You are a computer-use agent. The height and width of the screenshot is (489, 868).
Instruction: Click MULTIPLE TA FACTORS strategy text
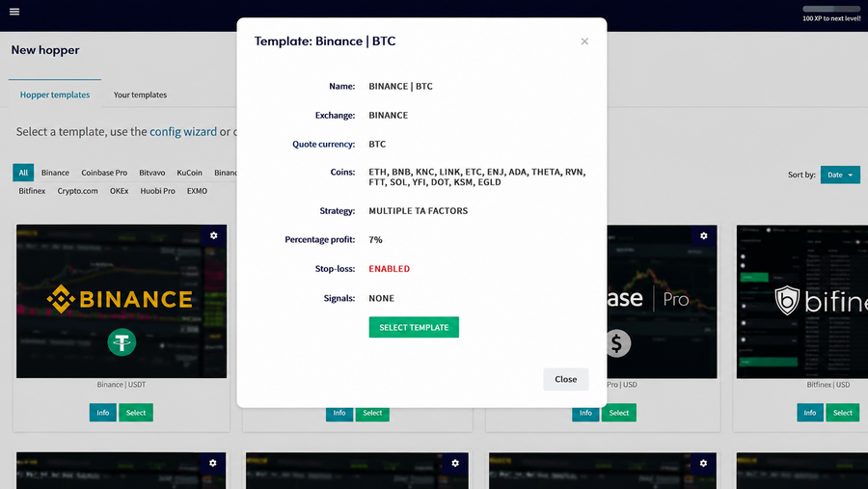coord(418,211)
